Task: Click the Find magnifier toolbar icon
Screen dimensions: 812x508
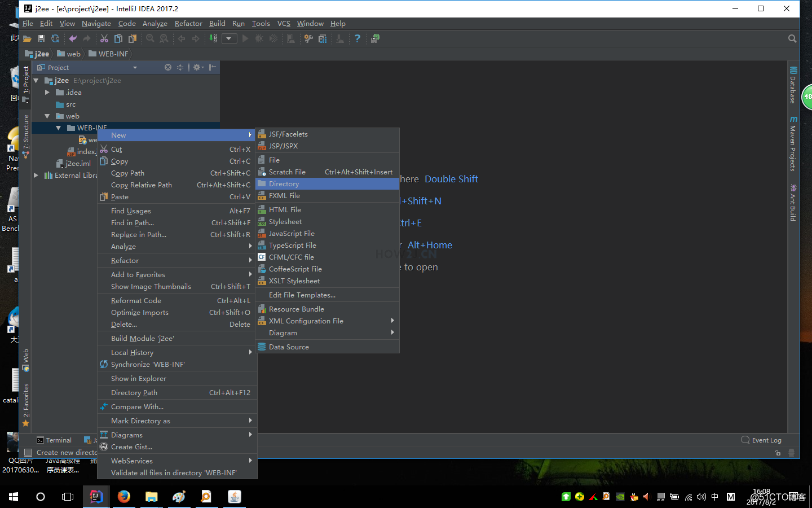Action: [150, 38]
